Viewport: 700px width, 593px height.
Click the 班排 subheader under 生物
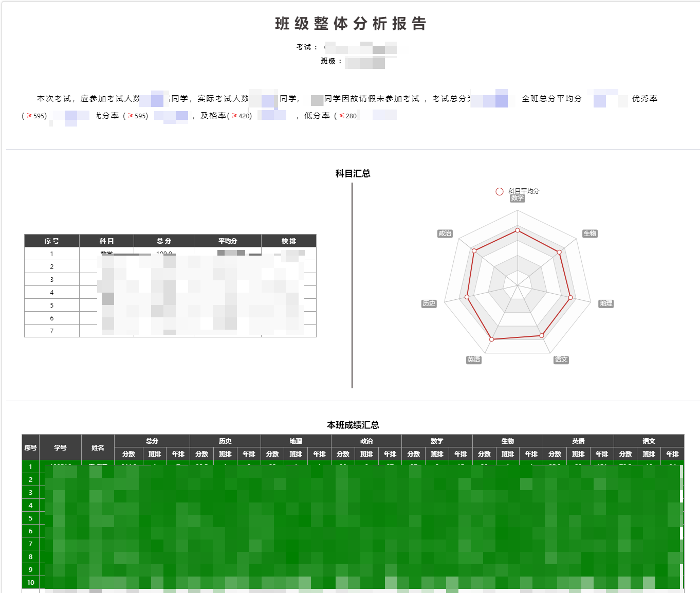(508, 454)
